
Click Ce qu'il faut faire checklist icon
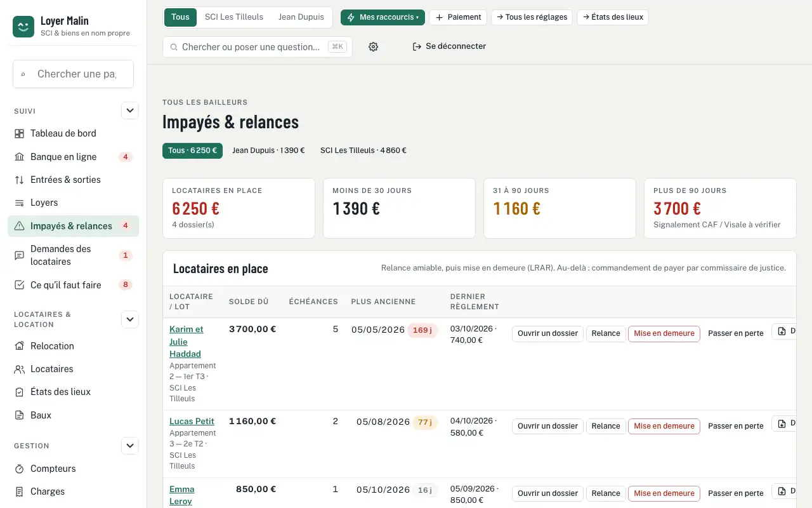[x=19, y=285]
